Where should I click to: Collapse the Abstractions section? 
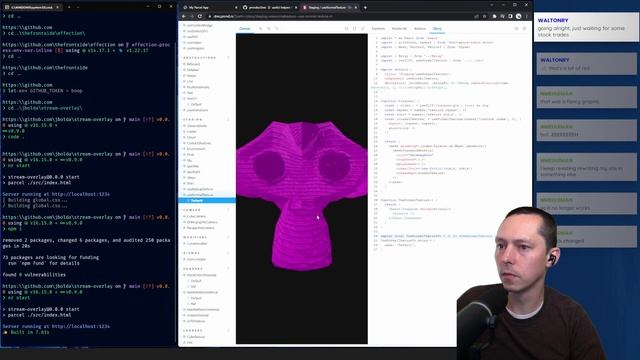(200, 58)
